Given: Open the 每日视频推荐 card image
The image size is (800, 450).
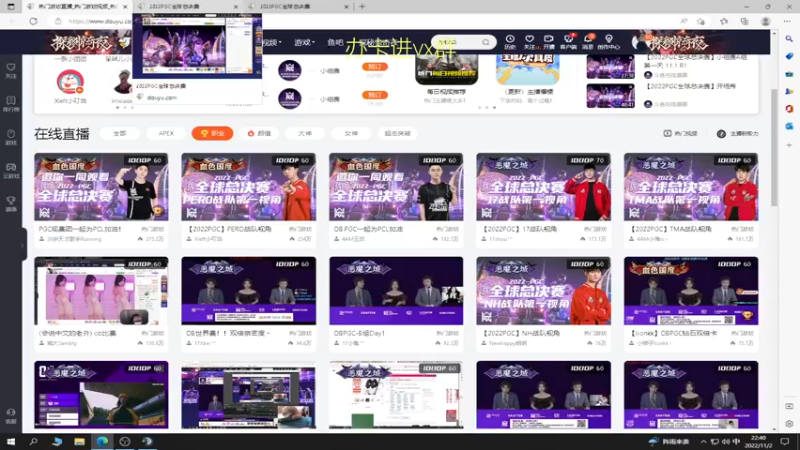Looking at the screenshot, I should pos(446,70).
